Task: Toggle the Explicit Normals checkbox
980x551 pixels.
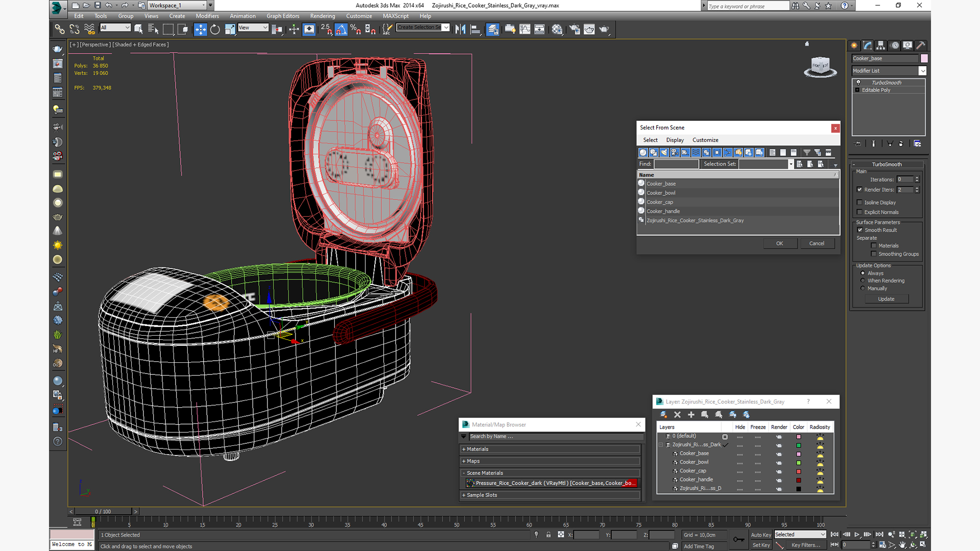Action: click(x=860, y=212)
